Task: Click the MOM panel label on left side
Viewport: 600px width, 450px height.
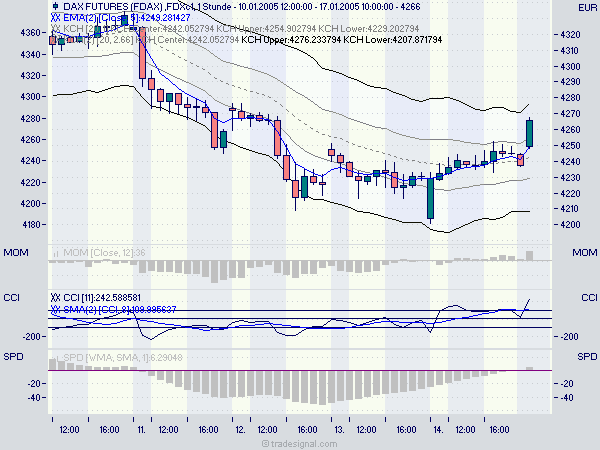Action: (x=14, y=254)
